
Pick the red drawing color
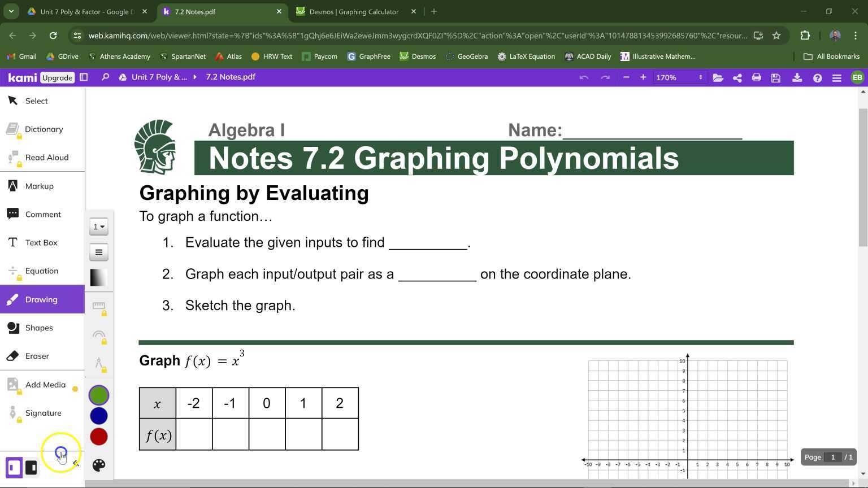pyautogui.click(x=98, y=436)
